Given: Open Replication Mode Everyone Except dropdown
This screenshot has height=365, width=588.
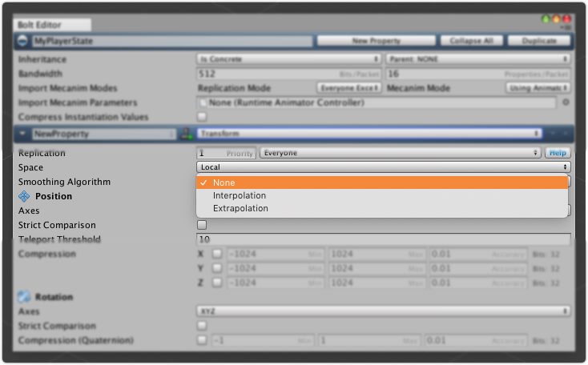Looking at the screenshot, I should tap(348, 88).
